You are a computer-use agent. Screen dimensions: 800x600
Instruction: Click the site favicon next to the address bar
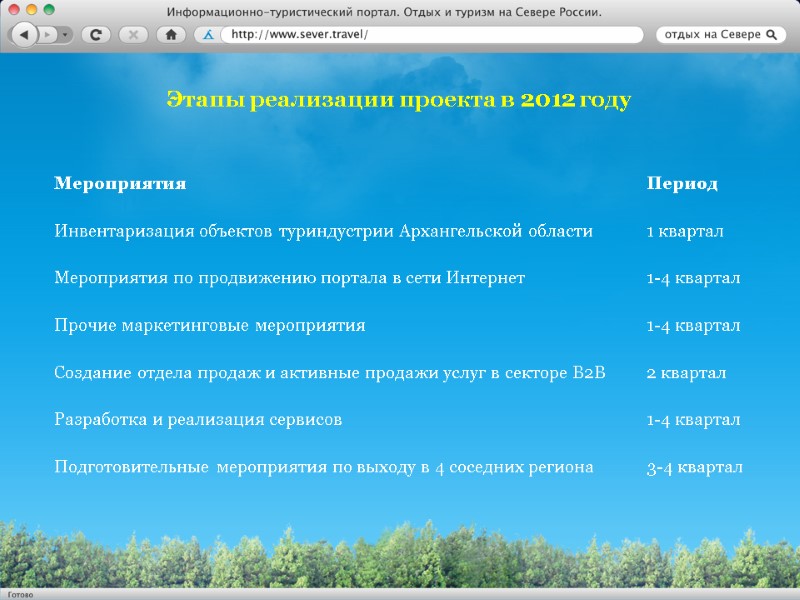point(208,35)
